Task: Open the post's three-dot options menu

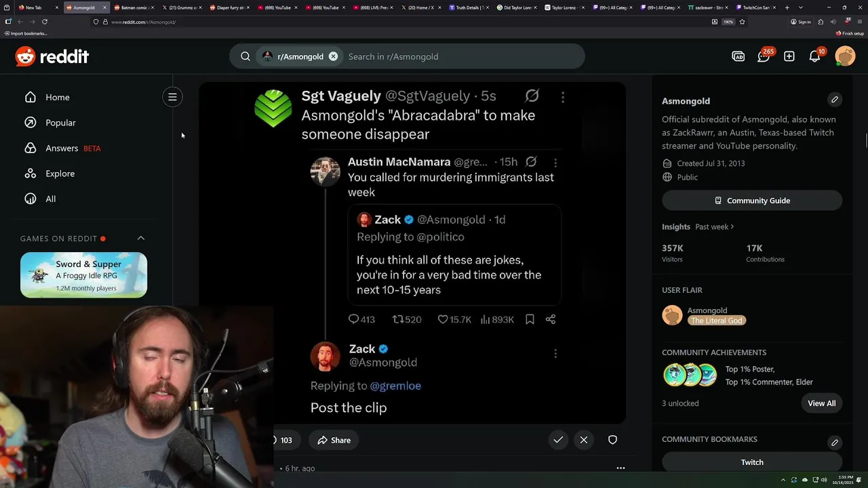Action: (x=620, y=468)
